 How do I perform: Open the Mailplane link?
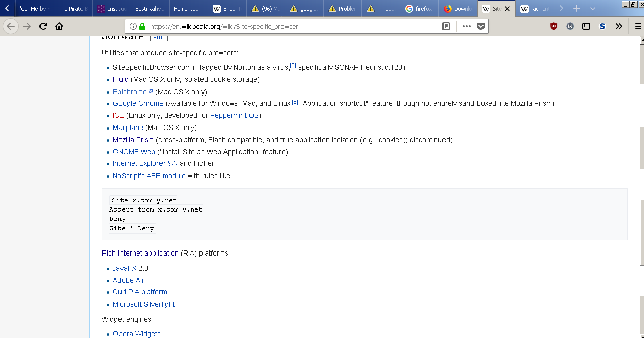(128, 128)
